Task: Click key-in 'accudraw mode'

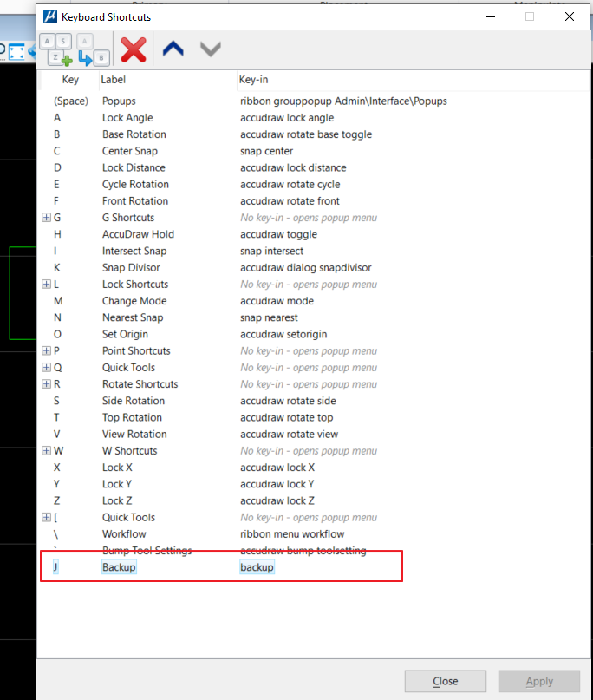Action: tap(277, 301)
